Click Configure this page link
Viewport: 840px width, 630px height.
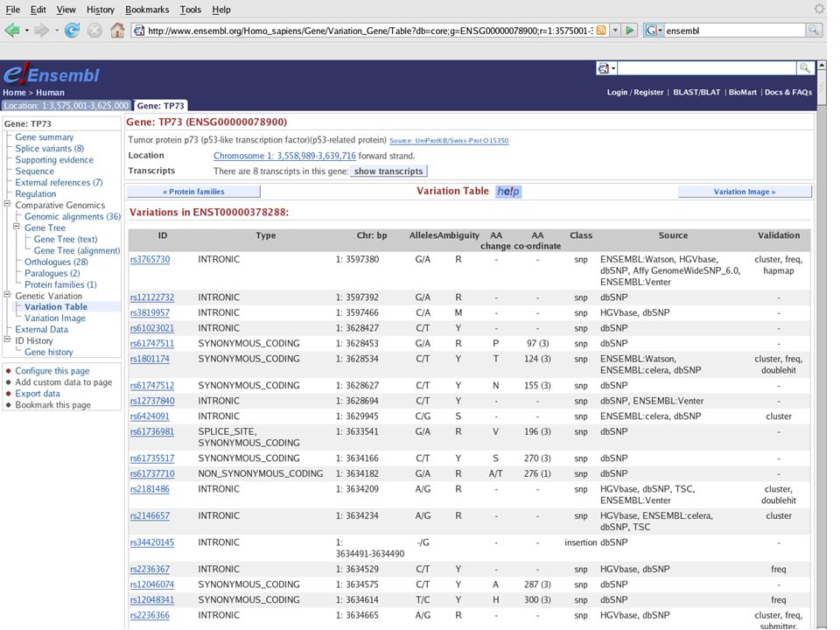pyautogui.click(x=52, y=371)
